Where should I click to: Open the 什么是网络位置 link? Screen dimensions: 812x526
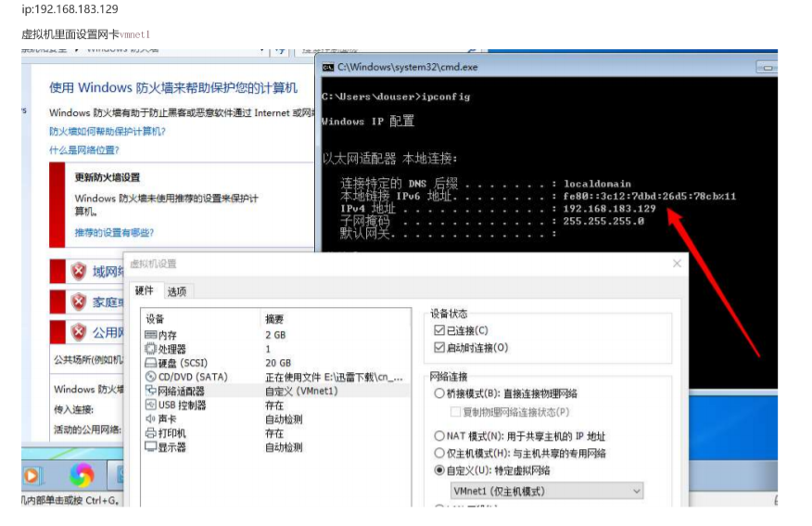pyautogui.click(x=84, y=149)
